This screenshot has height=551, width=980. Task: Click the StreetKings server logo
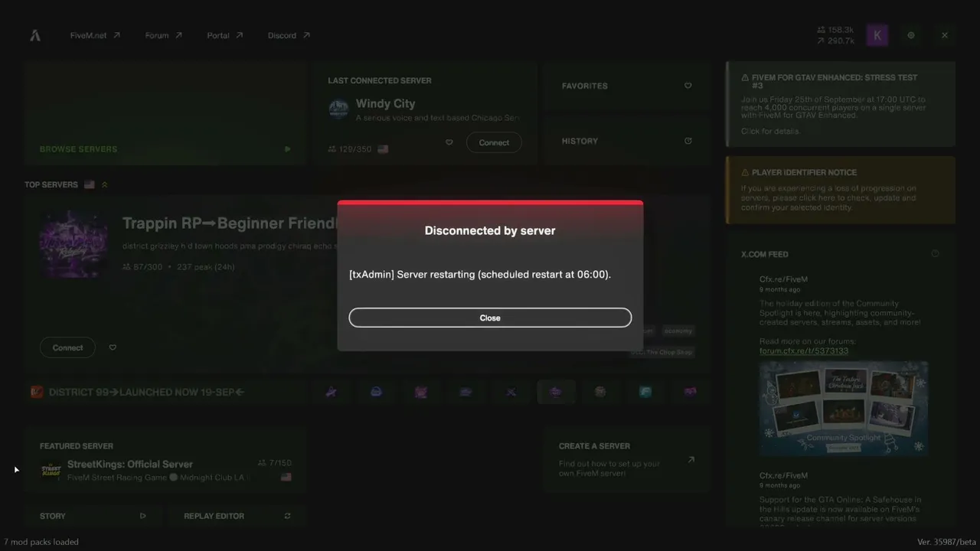pos(51,470)
